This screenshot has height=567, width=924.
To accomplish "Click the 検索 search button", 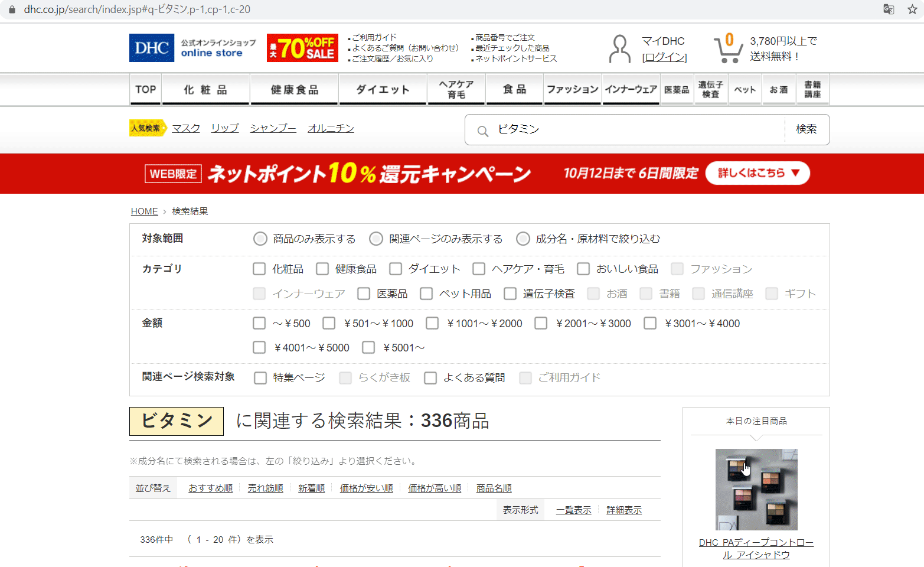I will 807,129.
